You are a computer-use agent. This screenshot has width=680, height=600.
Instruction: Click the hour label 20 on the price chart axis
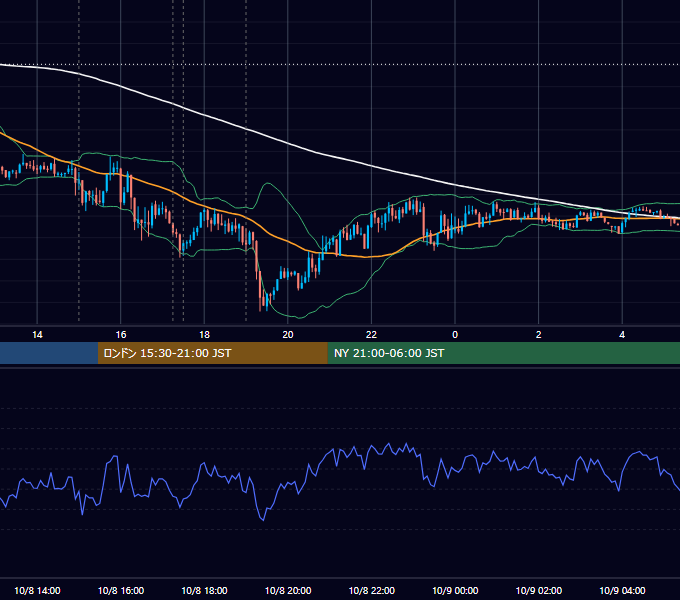click(288, 335)
